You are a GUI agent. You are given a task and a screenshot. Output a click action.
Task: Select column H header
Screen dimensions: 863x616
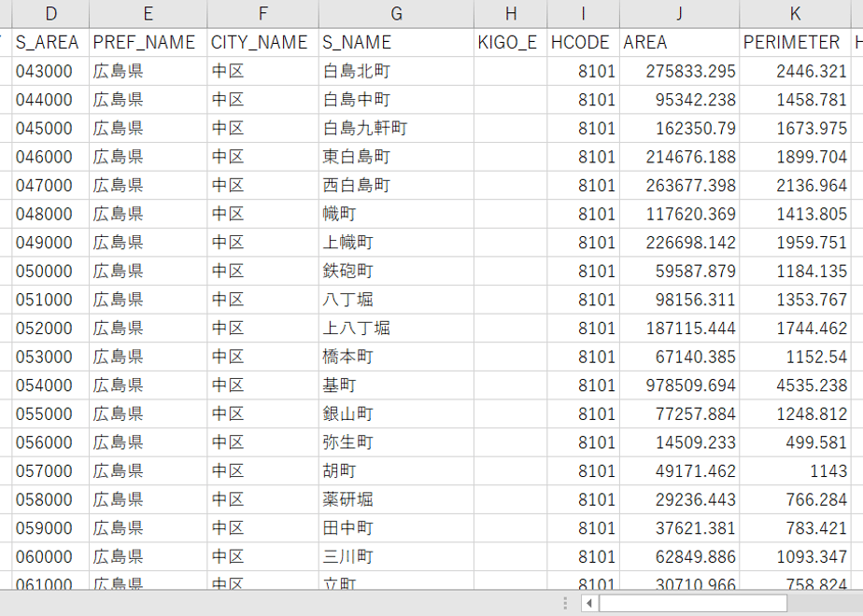point(511,14)
